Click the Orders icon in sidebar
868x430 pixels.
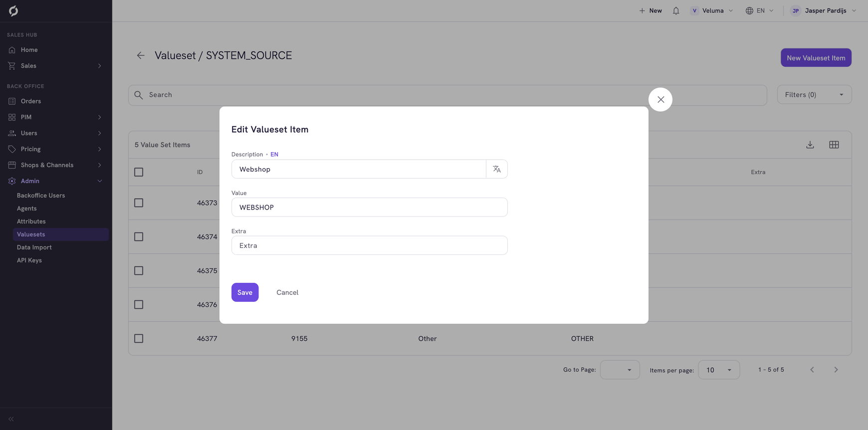12,101
